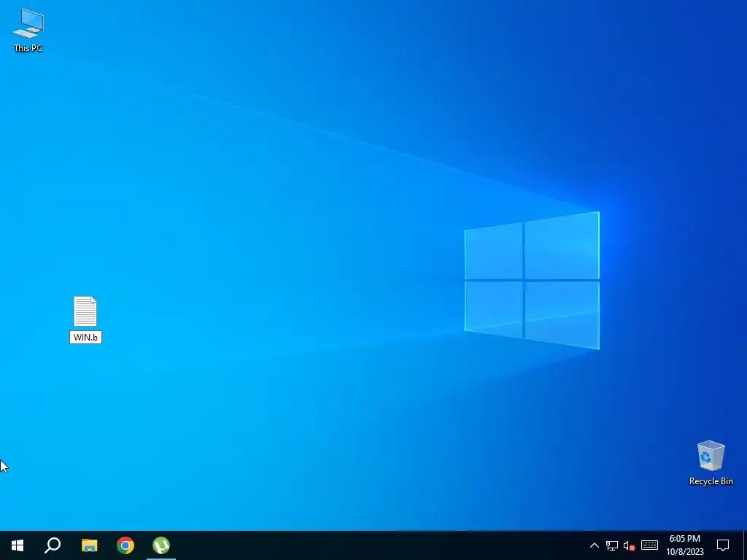The width and height of the screenshot is (747, 560).
Task: Launch File Explorer from taskbar
Action: (x=89, y=545)
